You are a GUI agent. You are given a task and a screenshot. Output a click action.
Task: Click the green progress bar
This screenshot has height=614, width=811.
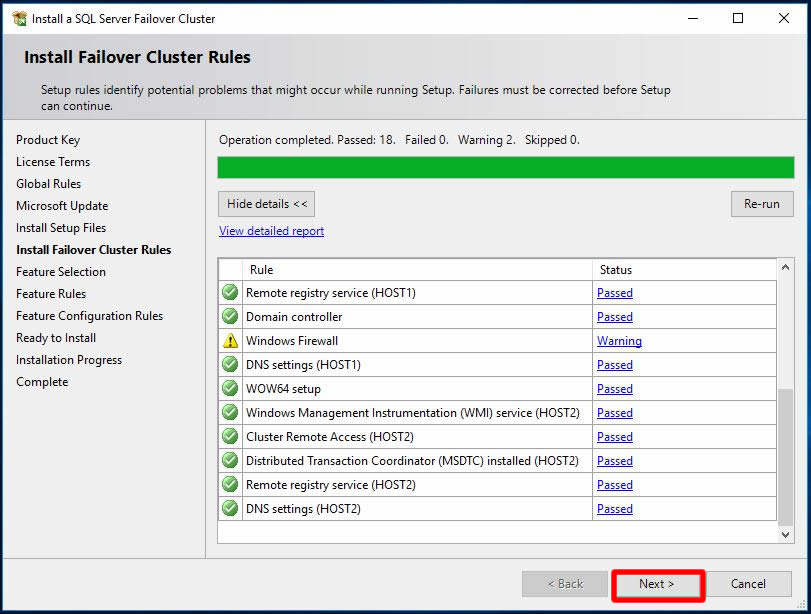point(505,167)
